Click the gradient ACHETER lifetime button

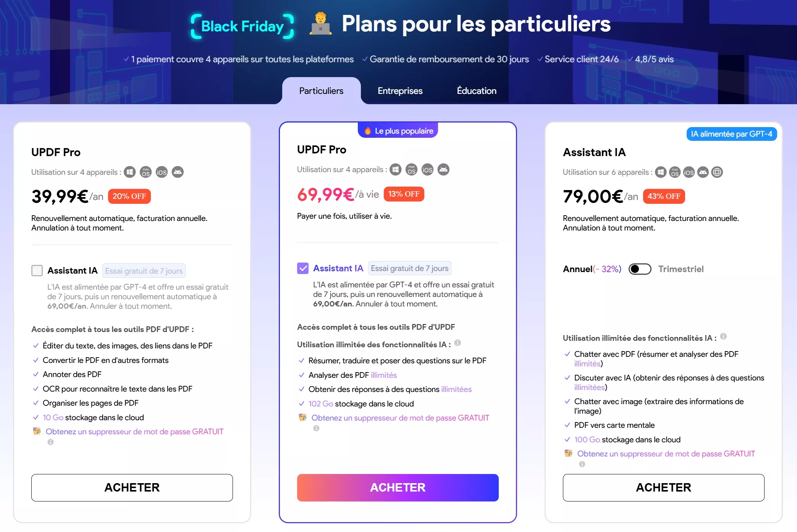tap(398, 487)
